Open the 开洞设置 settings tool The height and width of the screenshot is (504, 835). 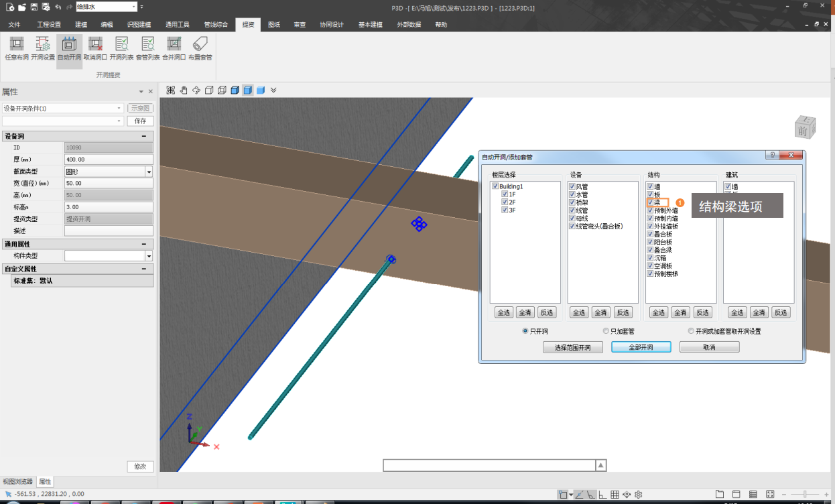click(43, 45)
